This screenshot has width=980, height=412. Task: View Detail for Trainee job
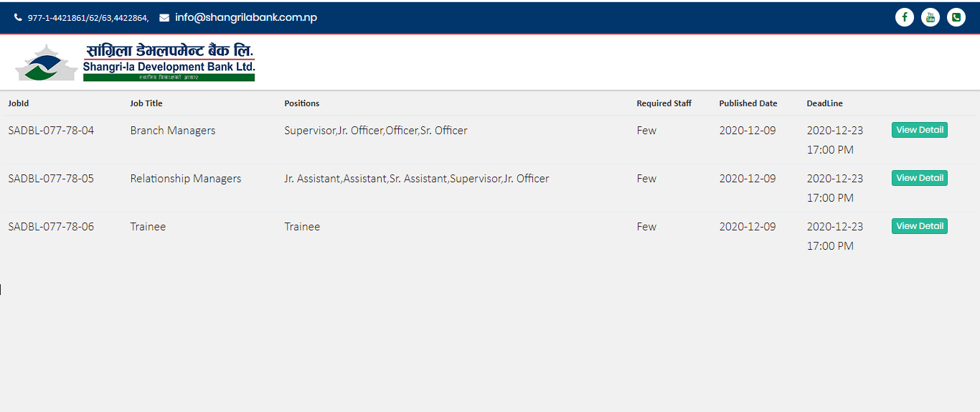(x=919, y=226)
